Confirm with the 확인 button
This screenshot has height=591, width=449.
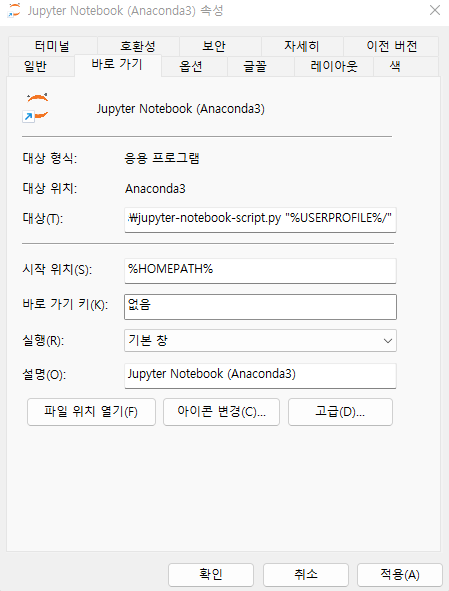tap(211, 574)
